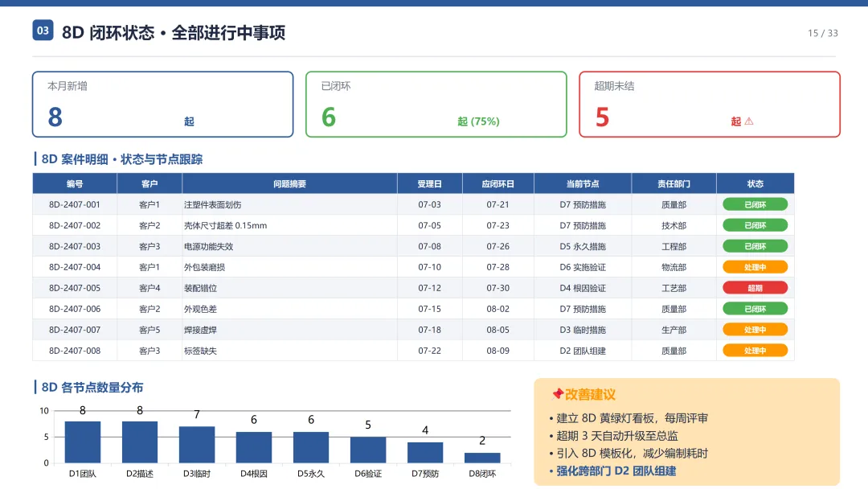This screenshot has height=489, width=868.
Task: Click the 客户4 cell
Action: point(149,288)
